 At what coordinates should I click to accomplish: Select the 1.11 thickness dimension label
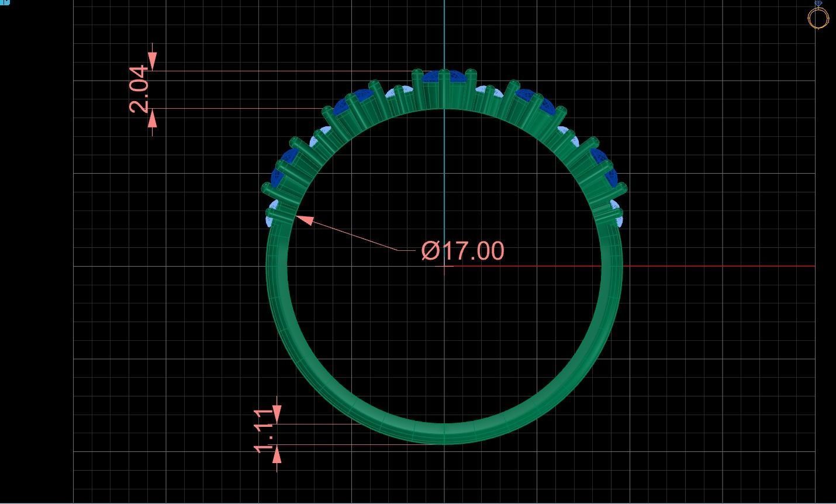point(264,431)
